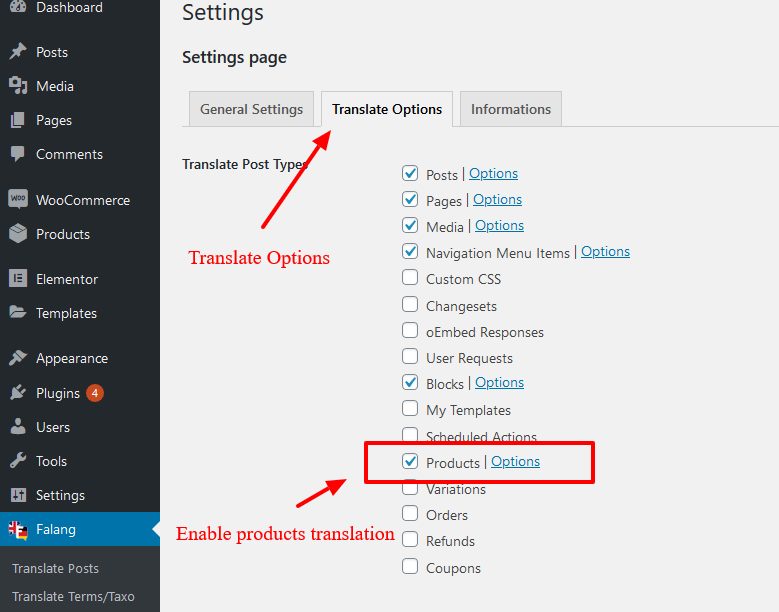This screenshot has height=612, width=779.
Task: Enable the Custom CSS checkbox
Action: click(x=410, y=277)
